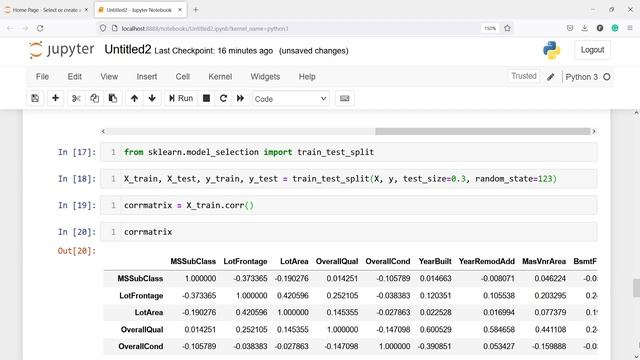Move selected cell up arrow
640x360 pixels.
(134, 98)
